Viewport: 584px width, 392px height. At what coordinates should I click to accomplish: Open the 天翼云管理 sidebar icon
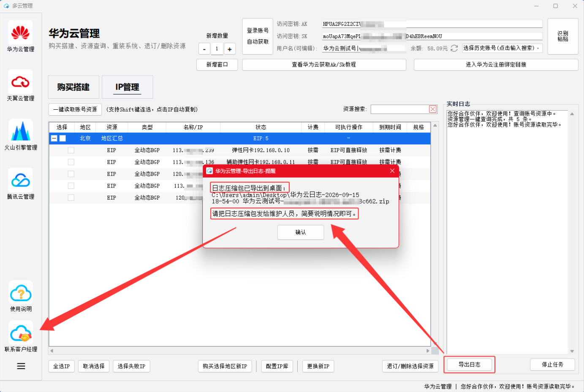(x=20, y=86)
